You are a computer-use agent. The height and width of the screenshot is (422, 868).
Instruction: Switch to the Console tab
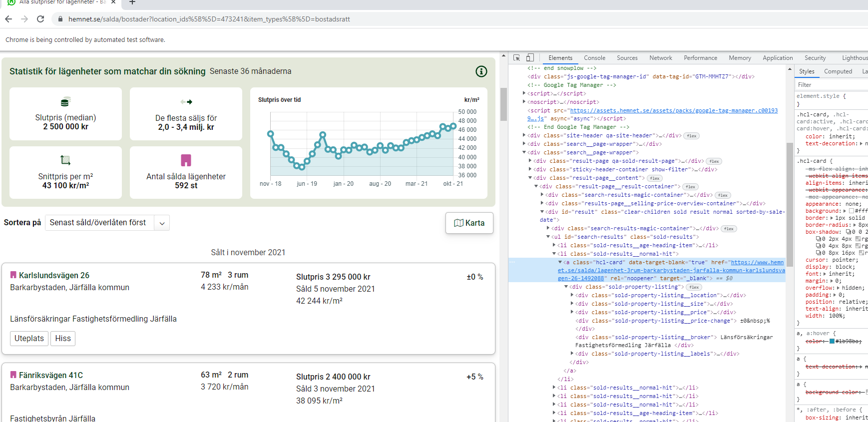[594, 58]
